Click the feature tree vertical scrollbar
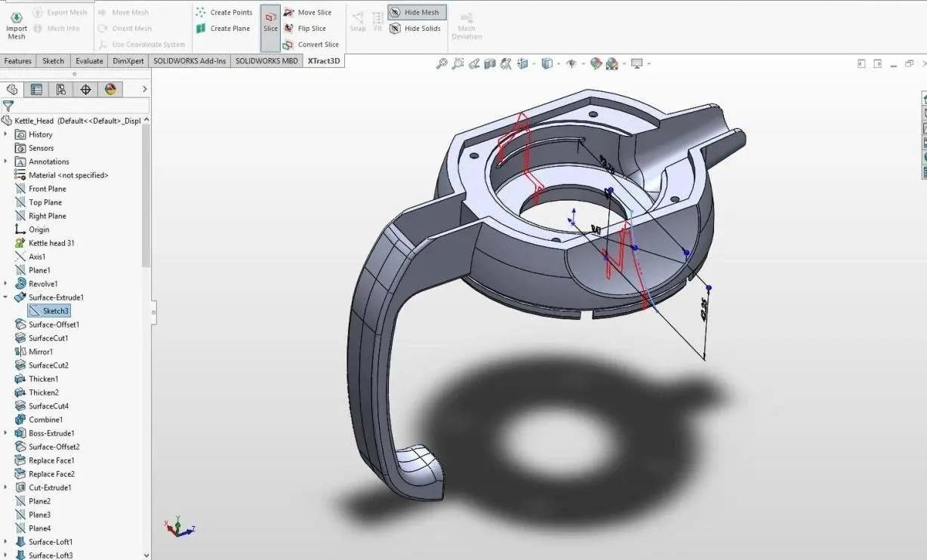 coord(146,196)
